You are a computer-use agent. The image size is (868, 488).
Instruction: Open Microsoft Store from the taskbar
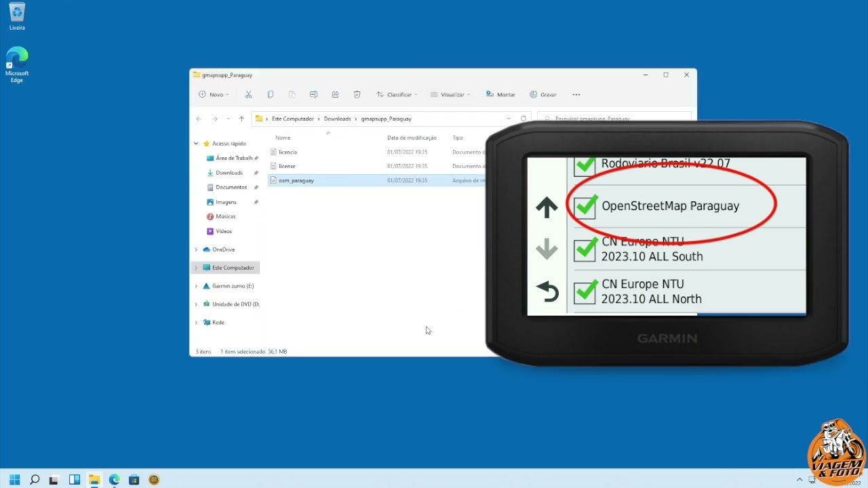coord(134,480)
